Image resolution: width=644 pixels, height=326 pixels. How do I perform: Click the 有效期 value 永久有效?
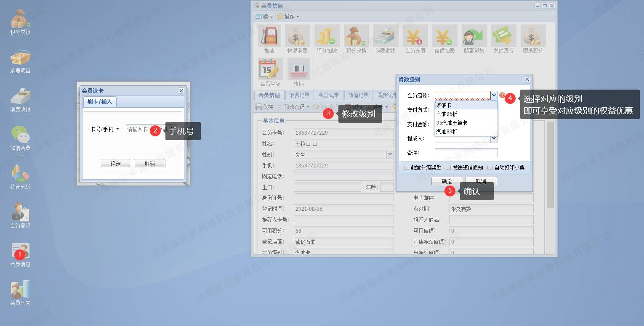coord(491,209)
